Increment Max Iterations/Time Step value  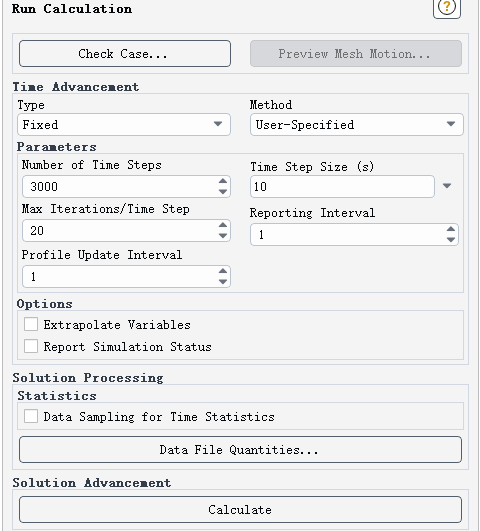(x=223, y=225)
